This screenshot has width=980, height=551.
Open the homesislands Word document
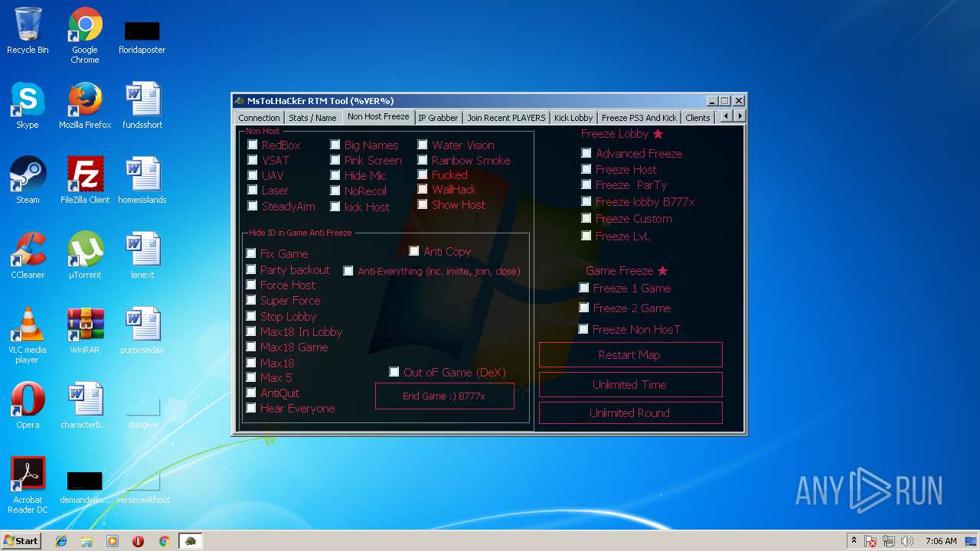142,181
